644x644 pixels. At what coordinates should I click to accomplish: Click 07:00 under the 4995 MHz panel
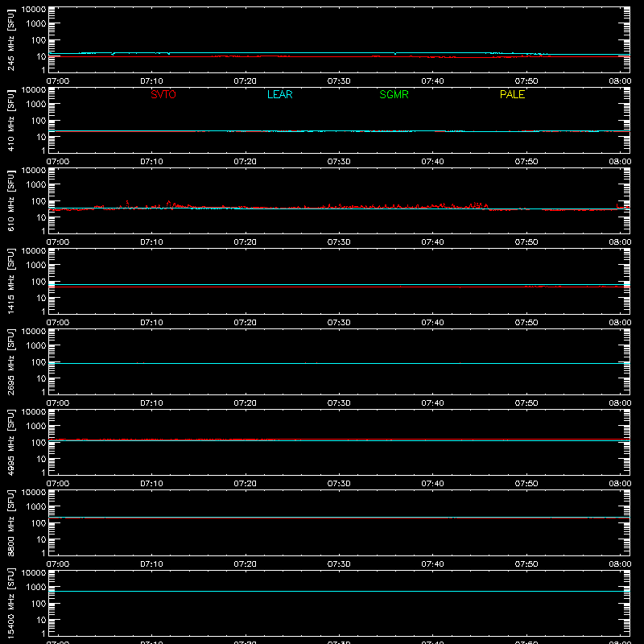[x=58, y=484]
